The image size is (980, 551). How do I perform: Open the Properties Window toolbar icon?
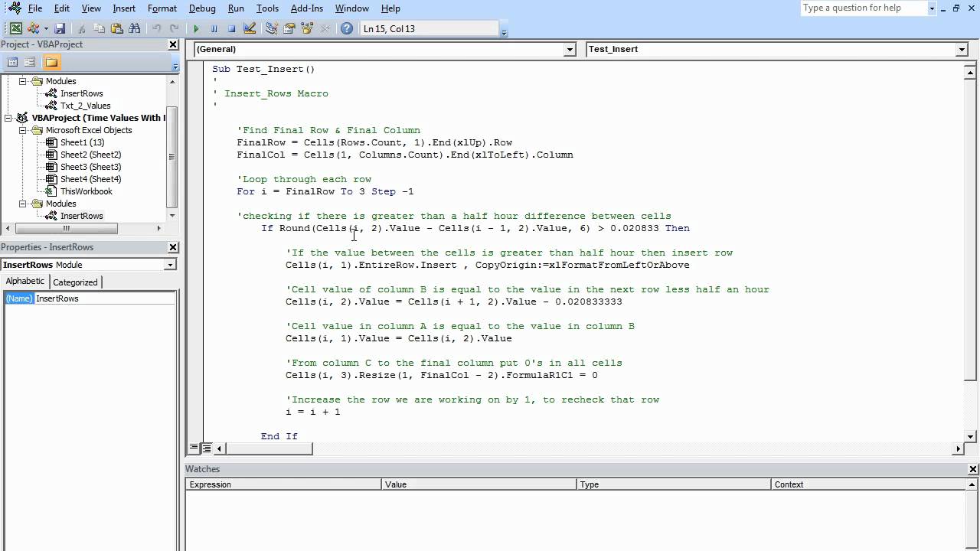click(x=289, y=28)
